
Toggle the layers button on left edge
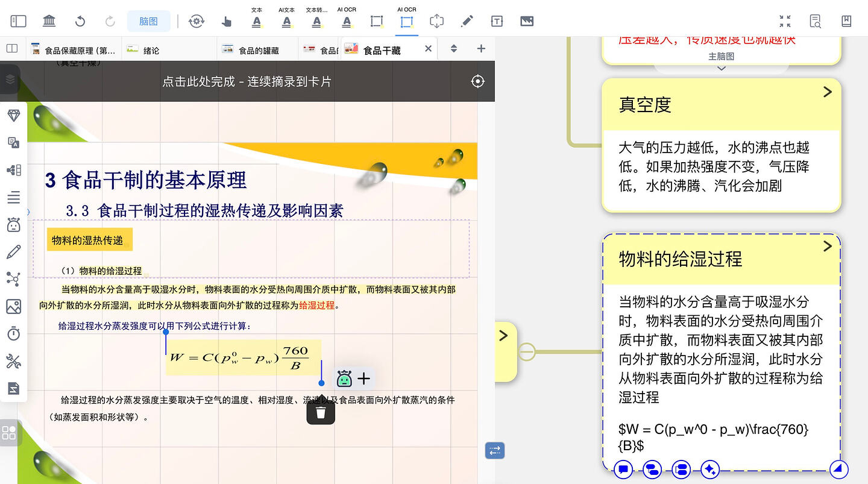10,79
